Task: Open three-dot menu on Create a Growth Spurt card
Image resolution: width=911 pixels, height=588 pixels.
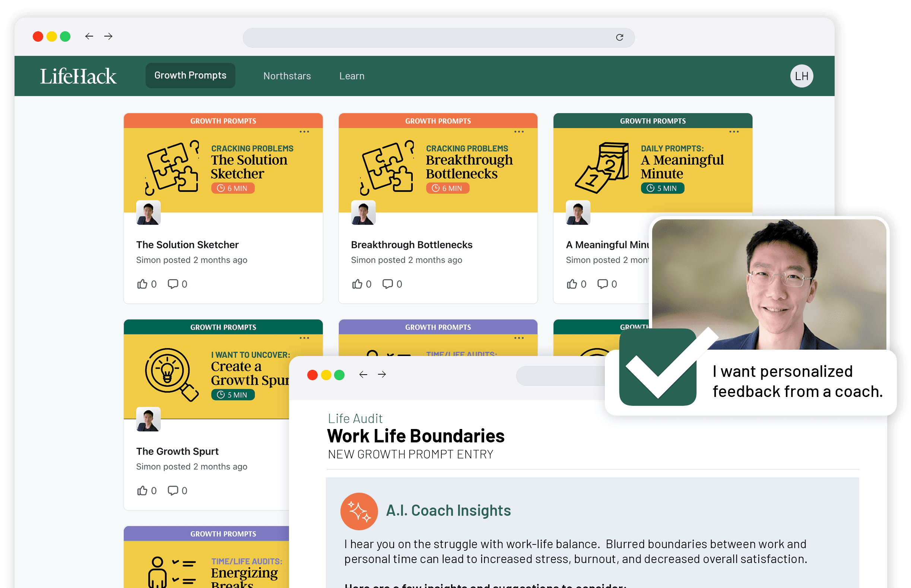Action: pyautogui.click(x=304, y=338)
